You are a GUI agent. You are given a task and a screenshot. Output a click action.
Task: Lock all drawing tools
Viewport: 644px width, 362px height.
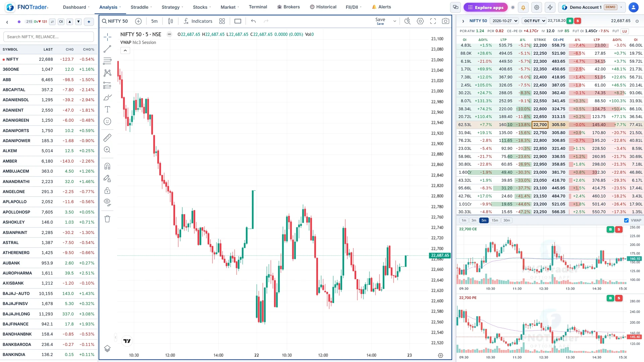pyautogui.click(x=107, y=191)
